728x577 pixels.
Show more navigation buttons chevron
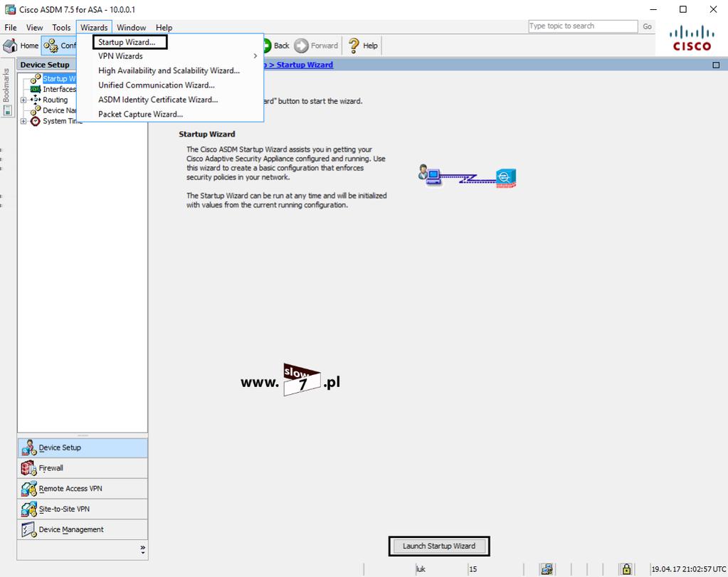click(142, 550)
